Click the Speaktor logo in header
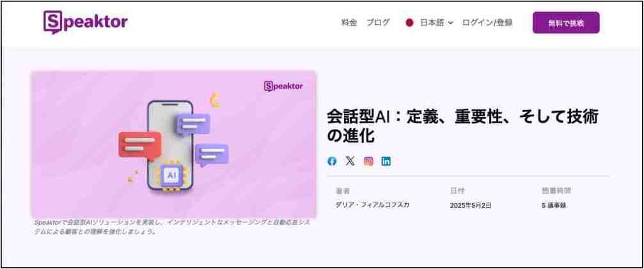Screen dimensions: 644x269 pos(86,22)
